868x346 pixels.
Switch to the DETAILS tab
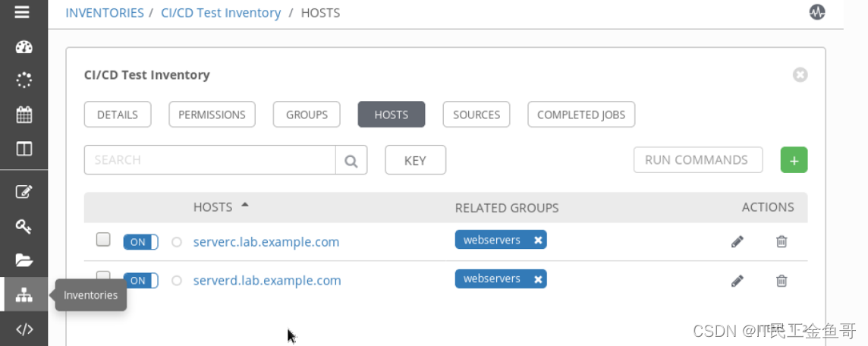point(118,115)
